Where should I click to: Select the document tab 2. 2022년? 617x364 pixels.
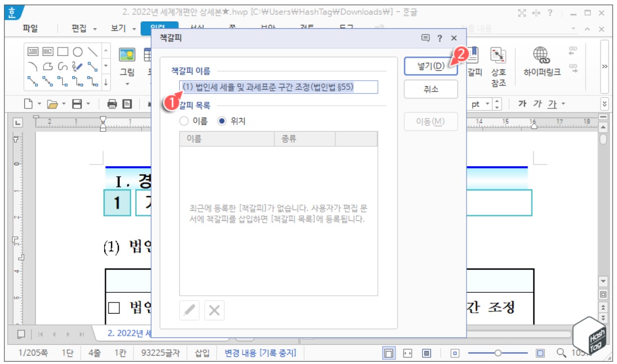tap(130, 333)
